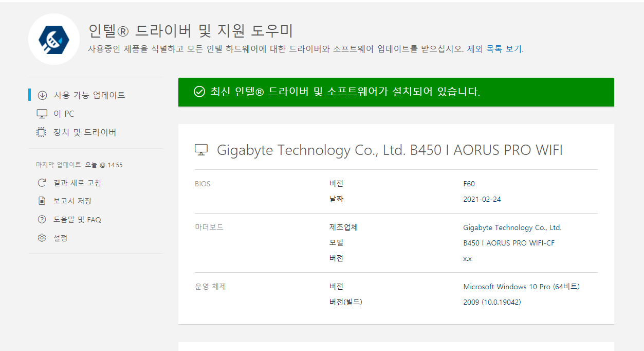Click the OS value Microsoft Windows 10 Pro

tap(521, 287)
